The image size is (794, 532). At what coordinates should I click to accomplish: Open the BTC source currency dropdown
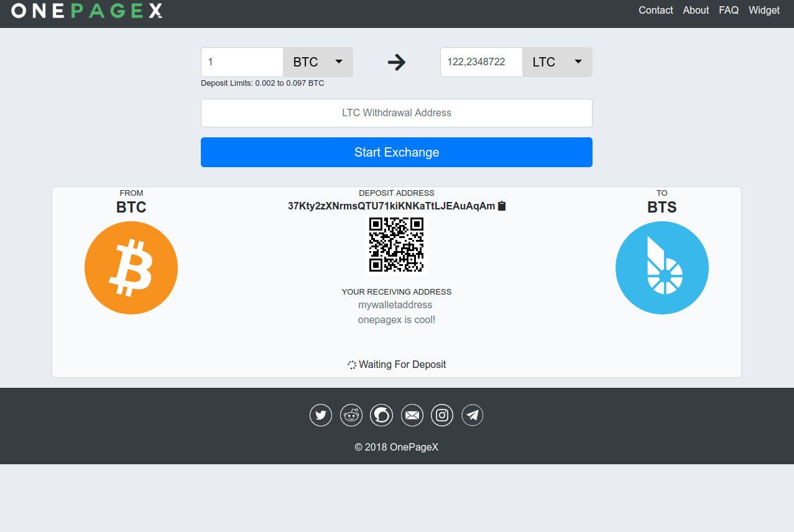click(318, 62)
